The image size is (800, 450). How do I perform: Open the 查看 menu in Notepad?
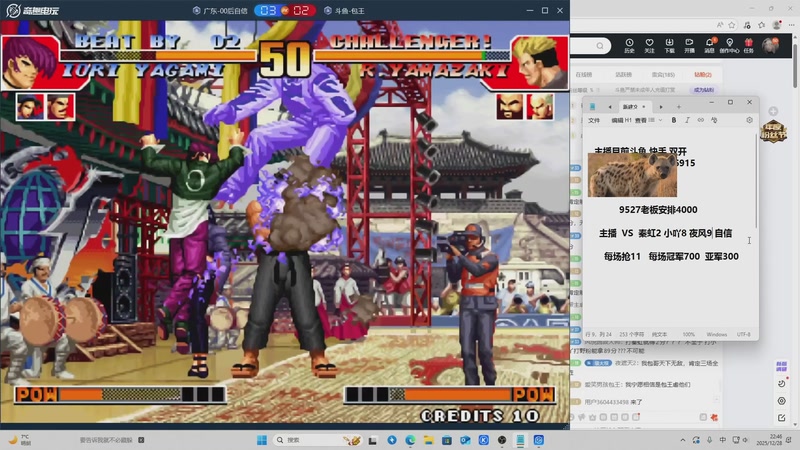pos(641,120)
